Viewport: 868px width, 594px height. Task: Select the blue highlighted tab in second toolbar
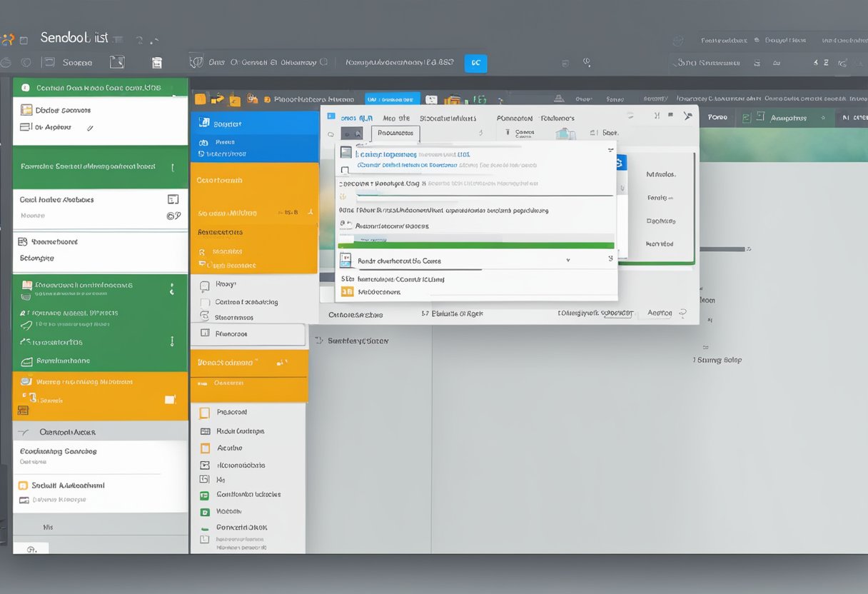392,100
